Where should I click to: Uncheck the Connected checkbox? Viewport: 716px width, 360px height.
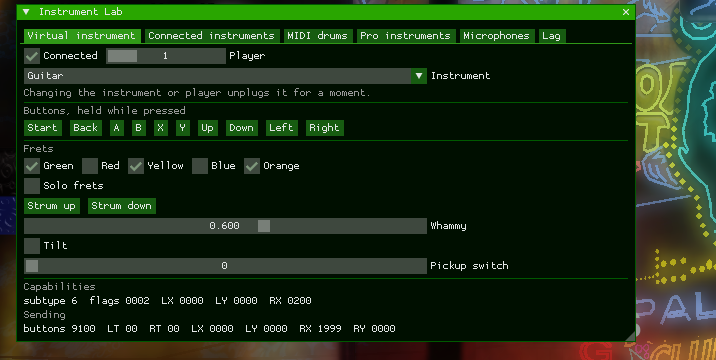32,56
